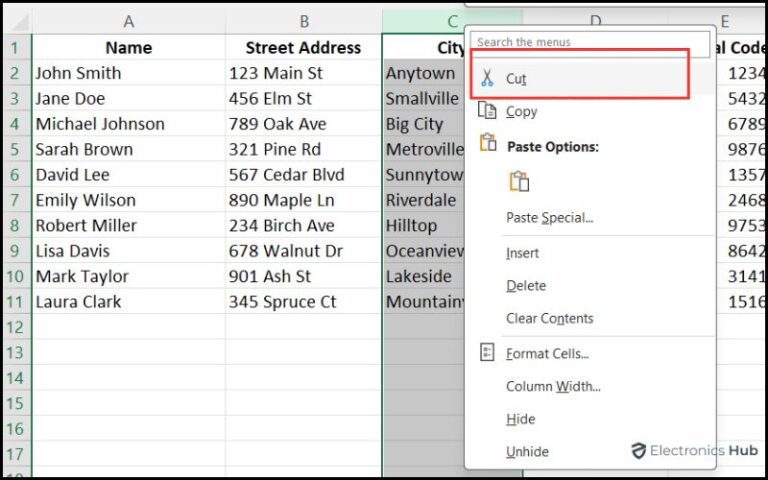The image size is (768, 480).
Task: Open Paste Special from context menu
Action: pos(593,217)
